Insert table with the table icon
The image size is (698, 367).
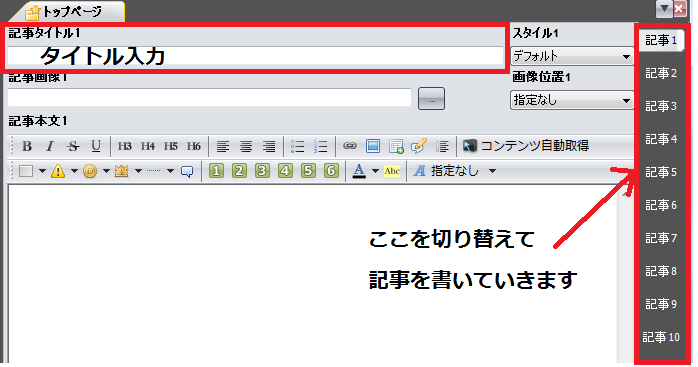396,146
